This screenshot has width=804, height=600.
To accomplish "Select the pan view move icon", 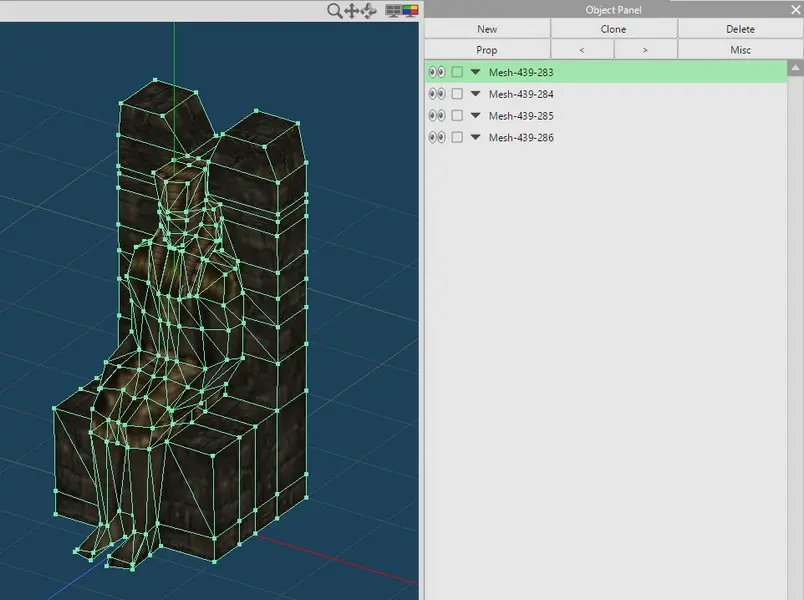I will [x=352, y=10].
